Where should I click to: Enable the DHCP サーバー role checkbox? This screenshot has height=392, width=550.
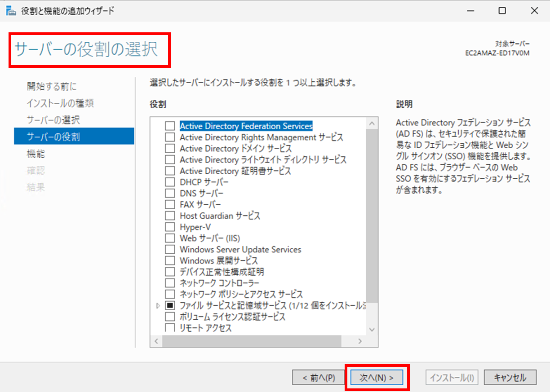170,182
